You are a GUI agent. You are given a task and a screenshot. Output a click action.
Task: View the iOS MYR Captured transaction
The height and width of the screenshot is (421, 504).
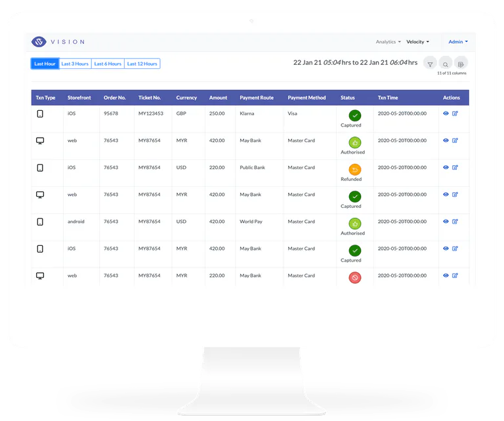click(446, 249)
